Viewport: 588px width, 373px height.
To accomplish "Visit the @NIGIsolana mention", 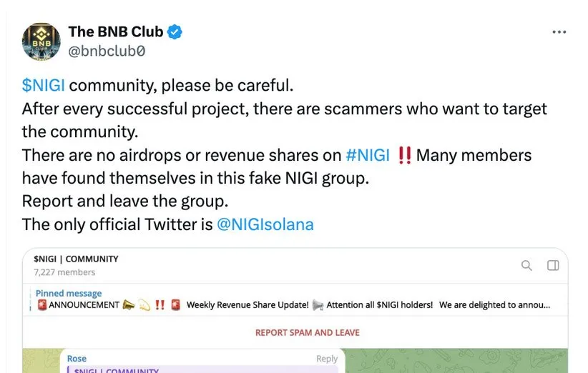I will point(265,224).
